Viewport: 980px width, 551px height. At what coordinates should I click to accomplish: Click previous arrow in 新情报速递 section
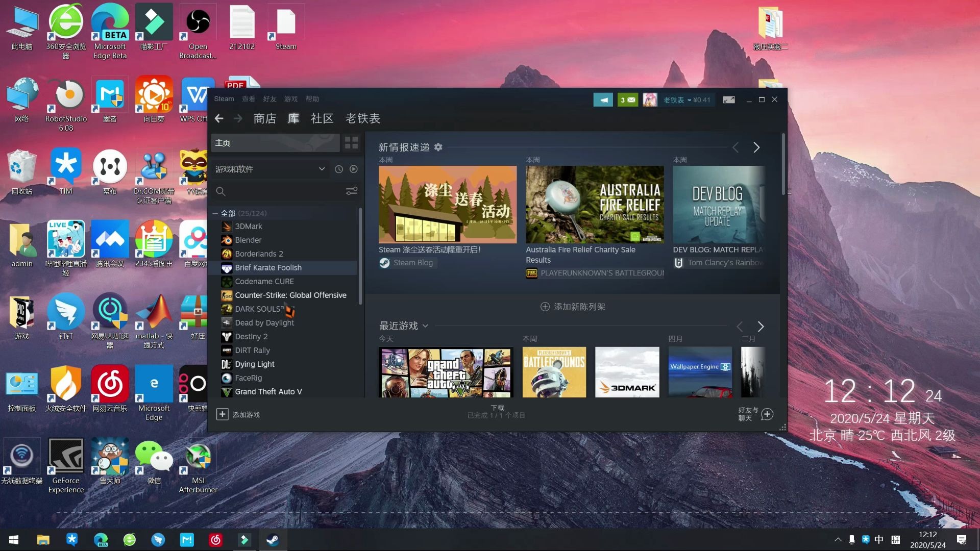coord(736,147)
